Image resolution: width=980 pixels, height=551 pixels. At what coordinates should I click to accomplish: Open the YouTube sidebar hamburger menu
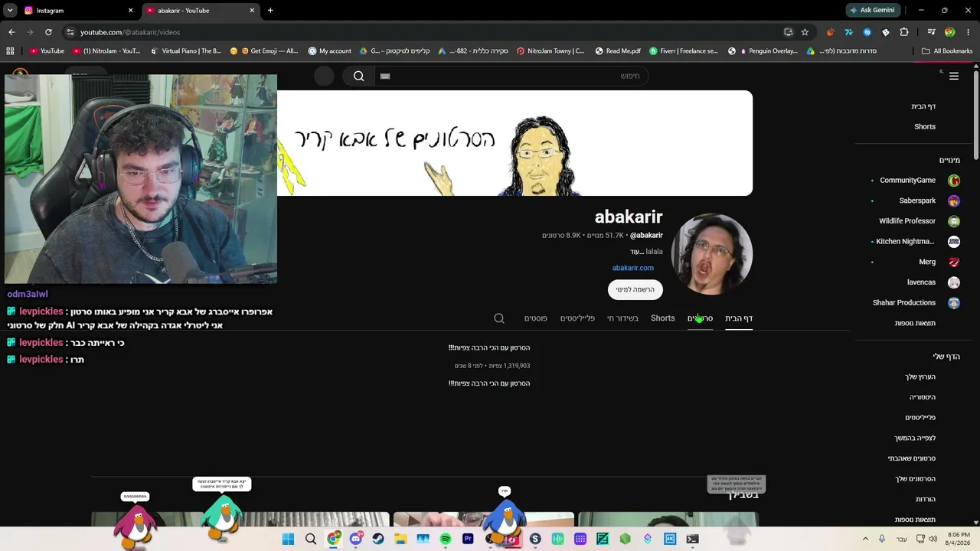coord(954,76)
